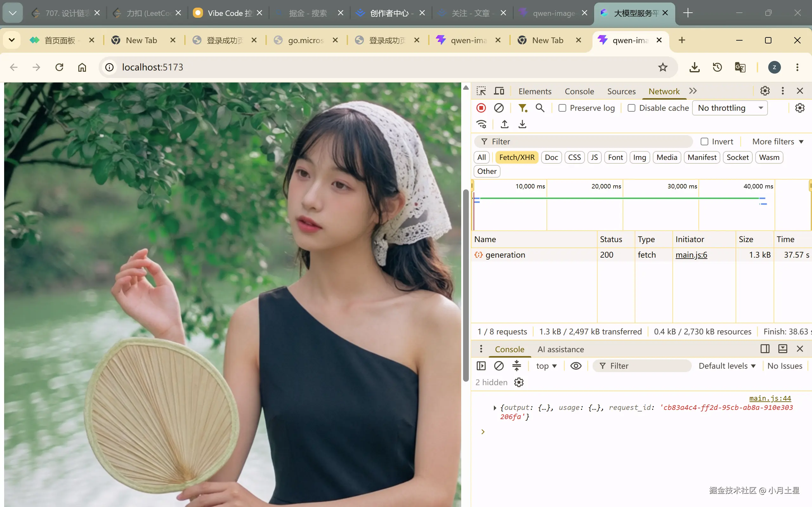This screenshot has width=812, height=507.
Task: Toggle the Fetch/XHR filter chip
Action: tap(517, 157)
